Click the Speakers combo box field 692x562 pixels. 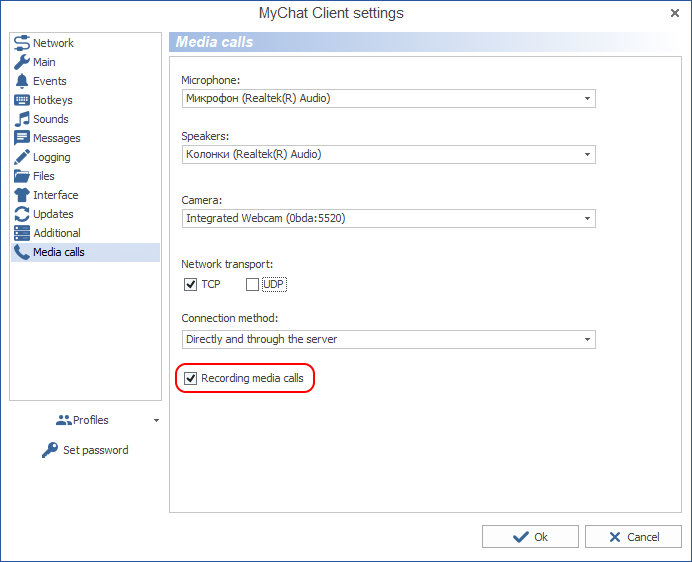click(389, 155)
